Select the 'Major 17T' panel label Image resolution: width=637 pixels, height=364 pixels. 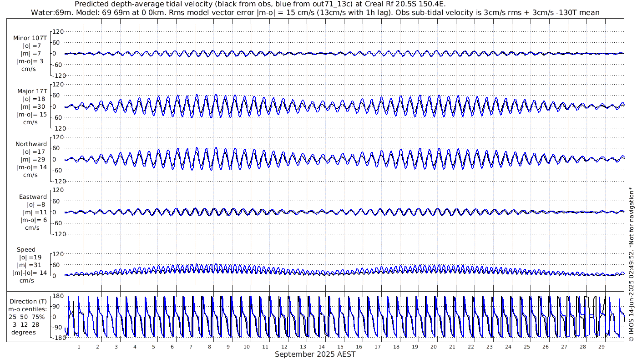pos(32,91)
